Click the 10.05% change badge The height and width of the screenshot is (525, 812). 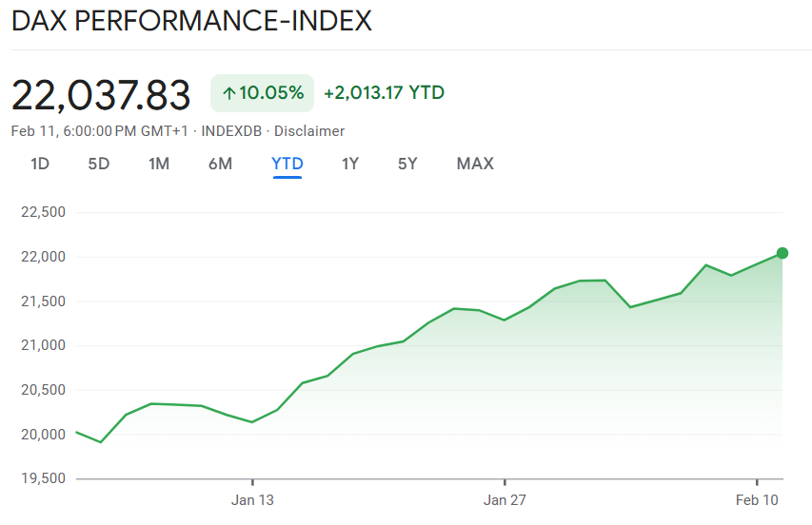click(x=262, y=93)
